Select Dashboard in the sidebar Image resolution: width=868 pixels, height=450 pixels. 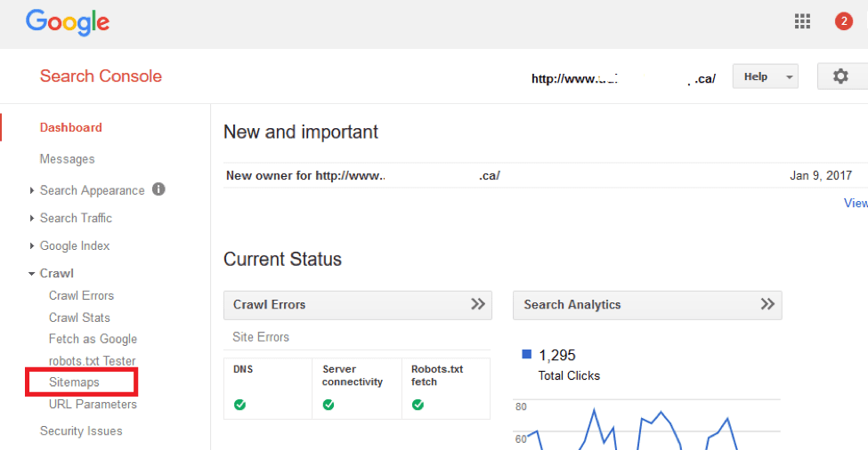tap(71, 128)
